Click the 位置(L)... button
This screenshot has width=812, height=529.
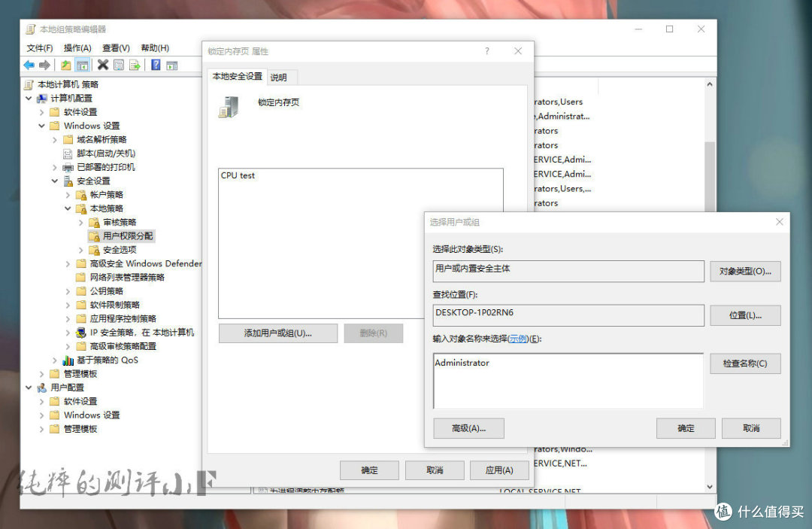pos(745,315)
